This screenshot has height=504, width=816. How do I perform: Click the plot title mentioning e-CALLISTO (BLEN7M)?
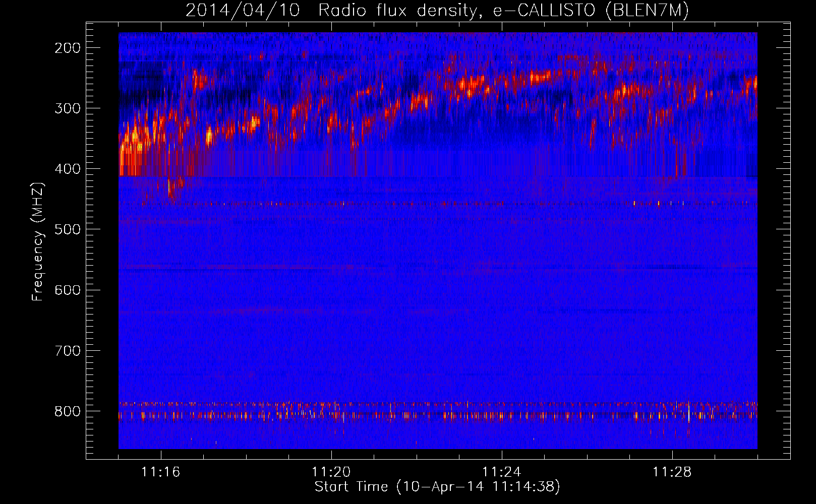437,11
